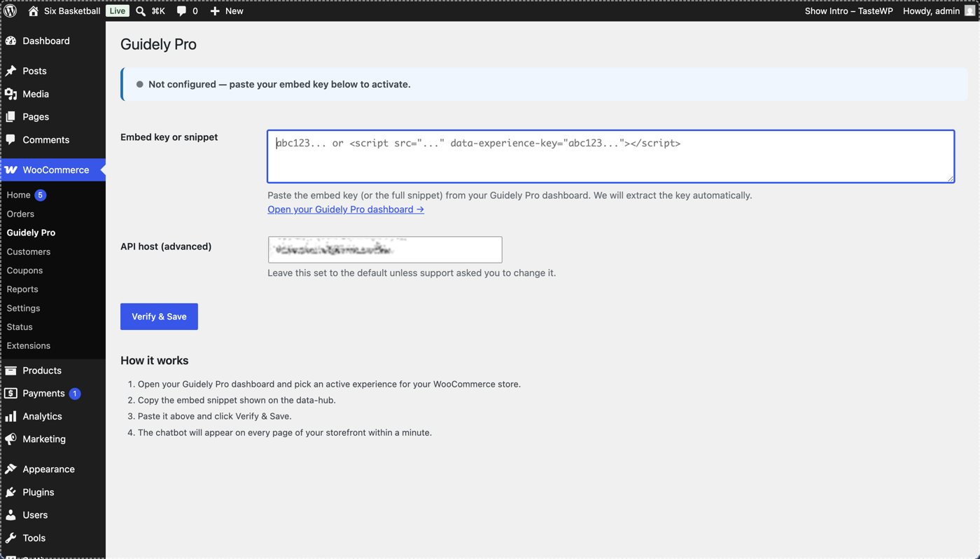
Task: Click the Appearance paintbrush icon
Action: click(11, 469)
